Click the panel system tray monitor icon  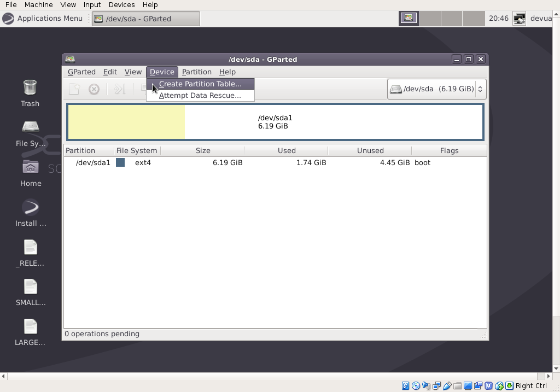(x=520, y=19)
